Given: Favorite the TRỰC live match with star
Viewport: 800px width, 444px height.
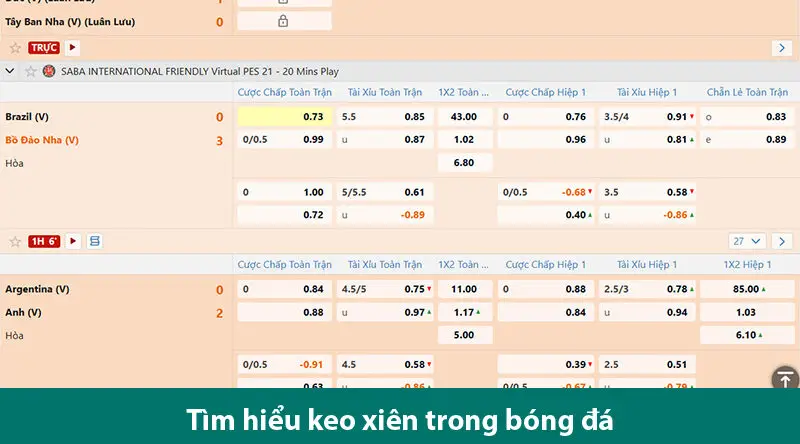Looking at the screenshot, I should 15,48.
